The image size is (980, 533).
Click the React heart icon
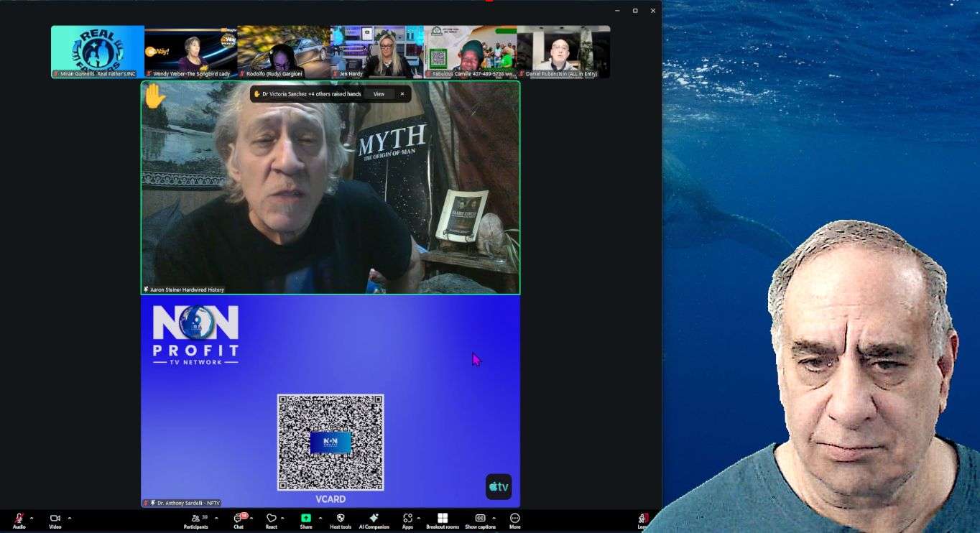click(271, 520)
